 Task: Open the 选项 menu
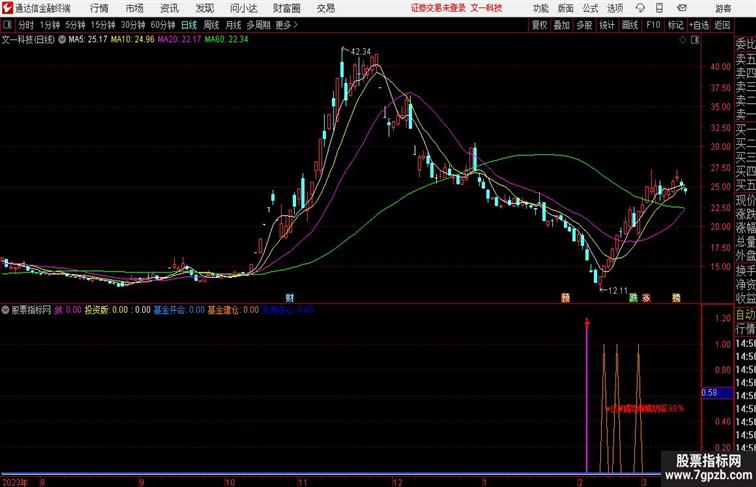tap(615, 8)
